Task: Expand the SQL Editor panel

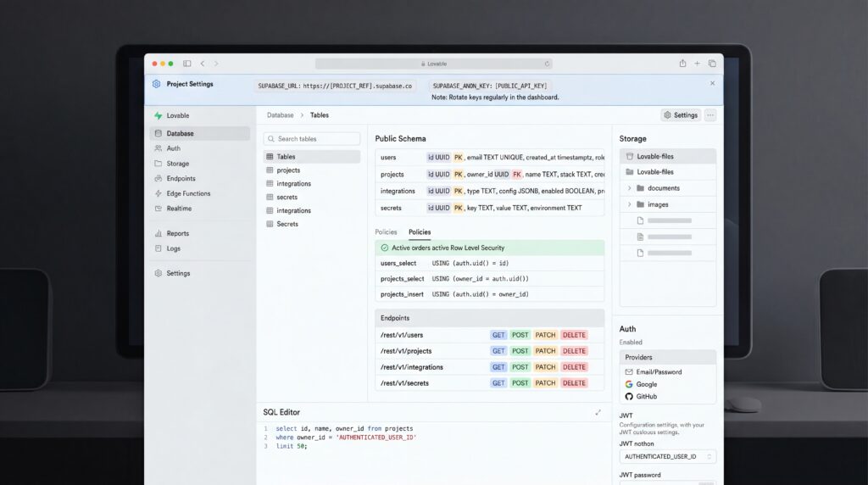Action: (x=598, y=412)
